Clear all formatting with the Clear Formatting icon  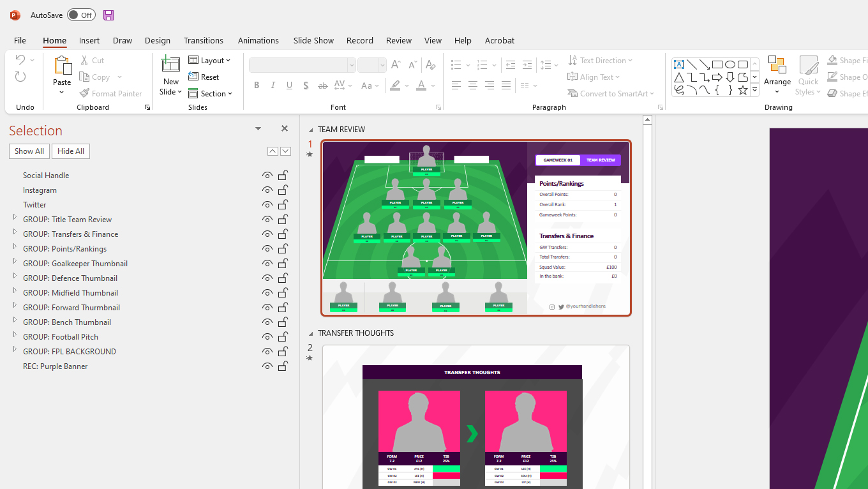click(431, 64)
